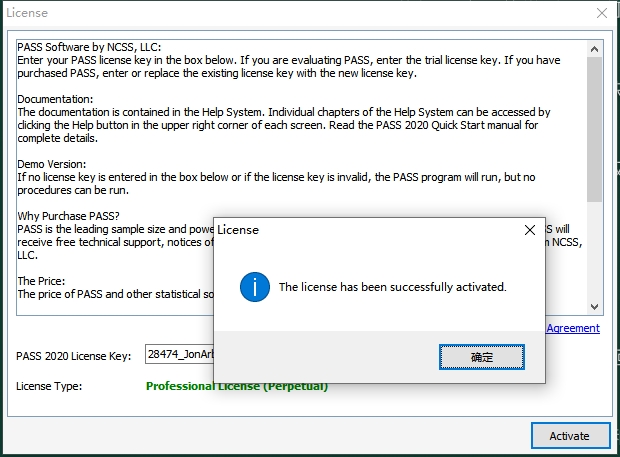The image size is (620, 457).
Task: Click the PASS Software by NCSS heading
Action: click(x=89, y=47)
